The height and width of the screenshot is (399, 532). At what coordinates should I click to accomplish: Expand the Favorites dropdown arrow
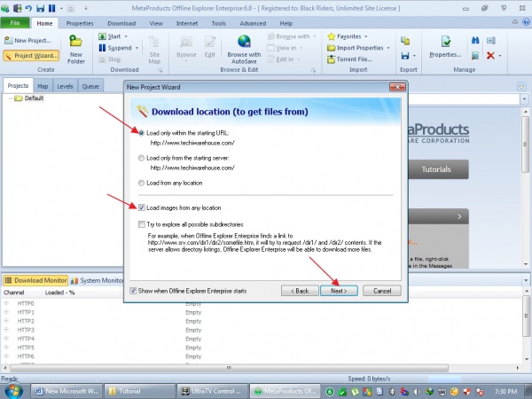point(365,36)
